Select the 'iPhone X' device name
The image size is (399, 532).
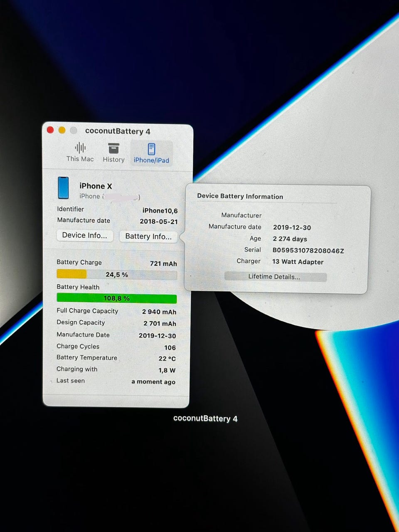[96, 186]
